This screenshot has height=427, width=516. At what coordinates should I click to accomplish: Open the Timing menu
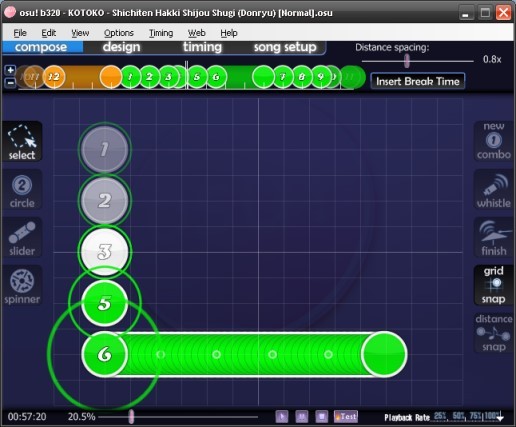161,33
